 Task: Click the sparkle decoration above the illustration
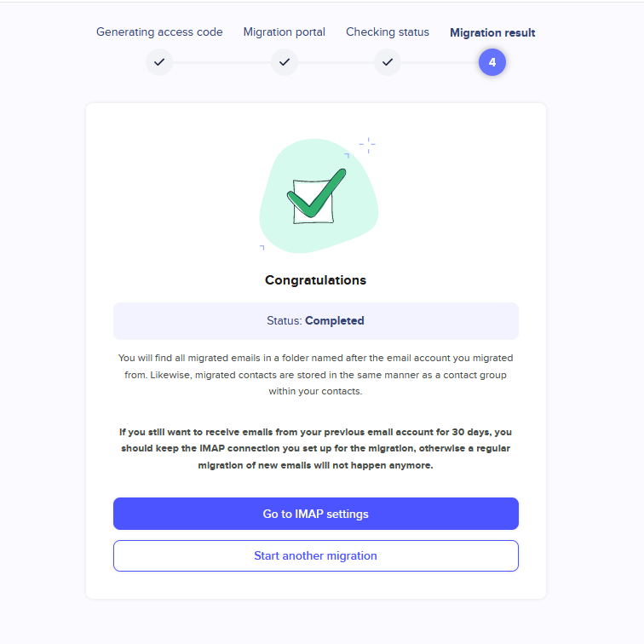(x=367, y=145)
